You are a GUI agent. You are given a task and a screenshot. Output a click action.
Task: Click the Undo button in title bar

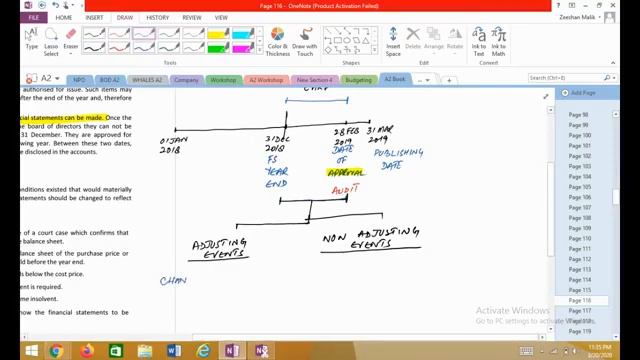[55, 5]
